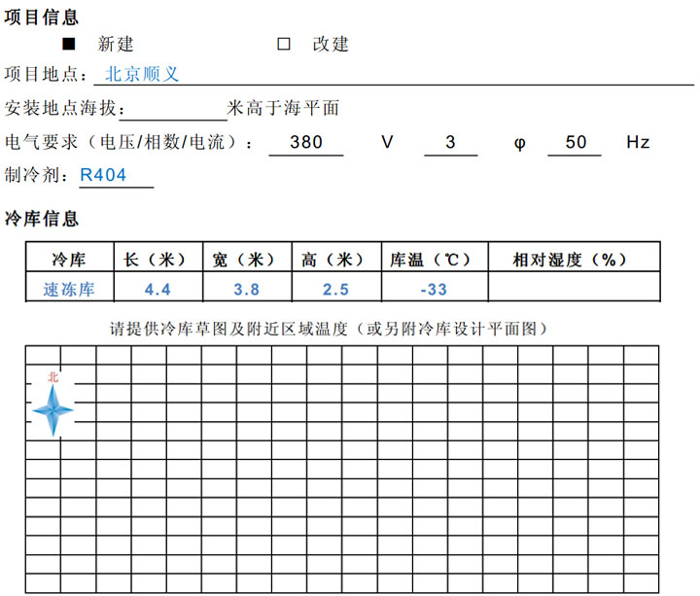Click the 项目信息 section heading
Image resolution: width=700 pixels, height=596 pixels.
coord(43,18)
